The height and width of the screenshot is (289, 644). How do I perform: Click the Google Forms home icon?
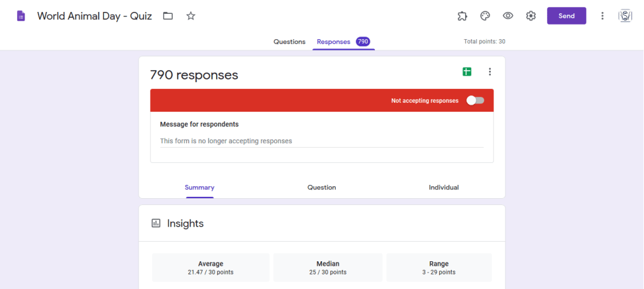point(21,16)
